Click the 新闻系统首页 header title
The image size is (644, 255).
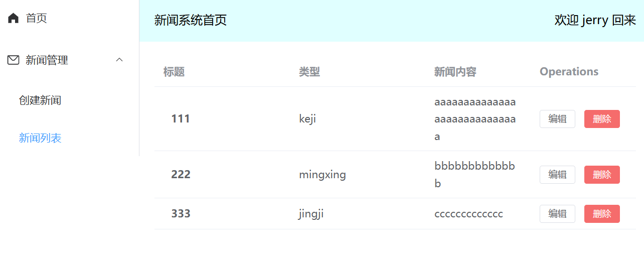pyautogui.click(x=191, y=21)
